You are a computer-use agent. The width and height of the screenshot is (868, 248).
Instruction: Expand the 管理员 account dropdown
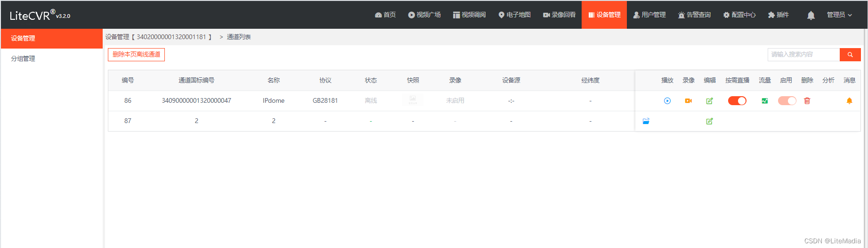click(839, 15)
